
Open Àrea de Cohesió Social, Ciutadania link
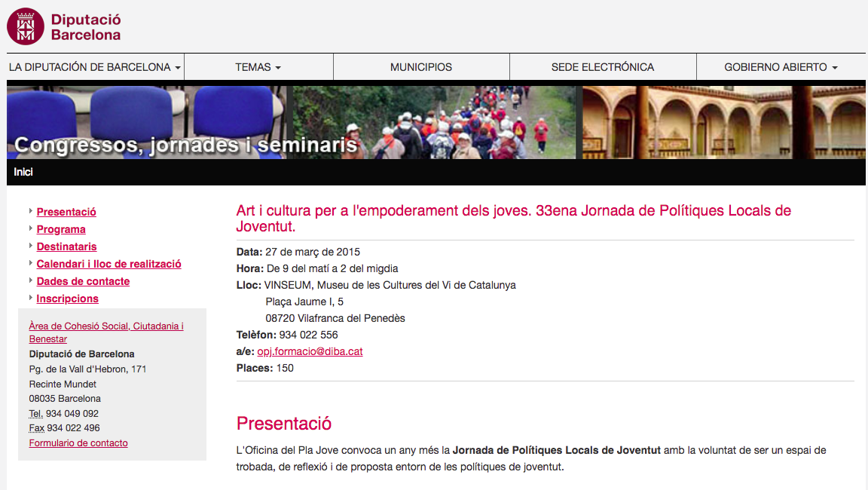[106, 326]
